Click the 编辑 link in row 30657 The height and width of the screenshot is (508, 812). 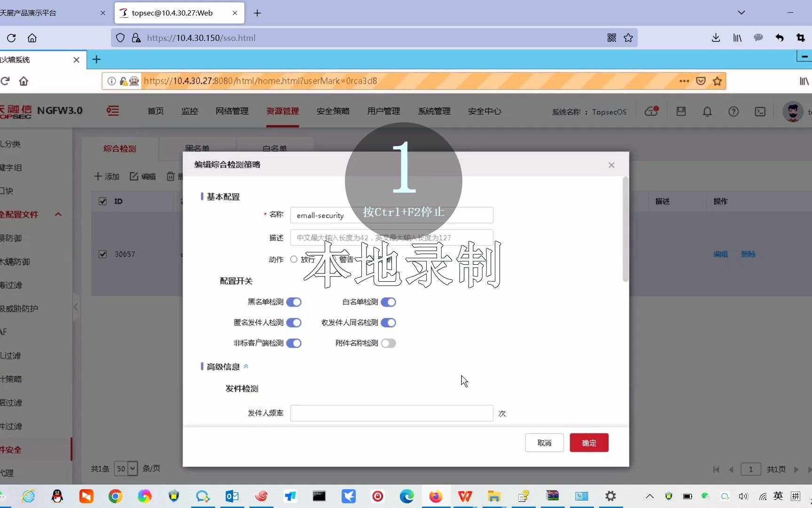coord(720,254)
